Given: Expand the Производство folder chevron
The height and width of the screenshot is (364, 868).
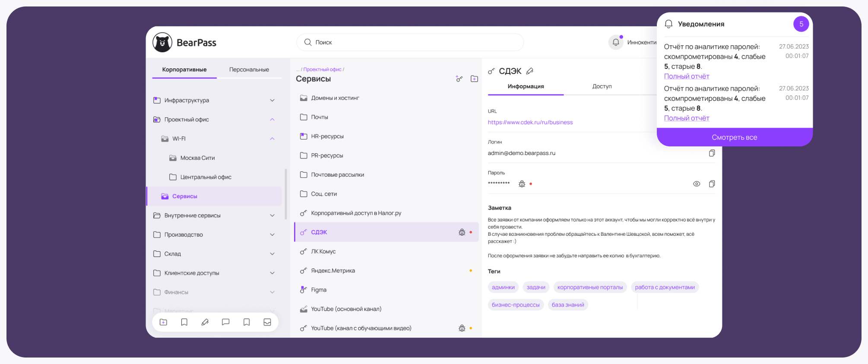Looking at the screenshot, I should click(x=272, y=235).
